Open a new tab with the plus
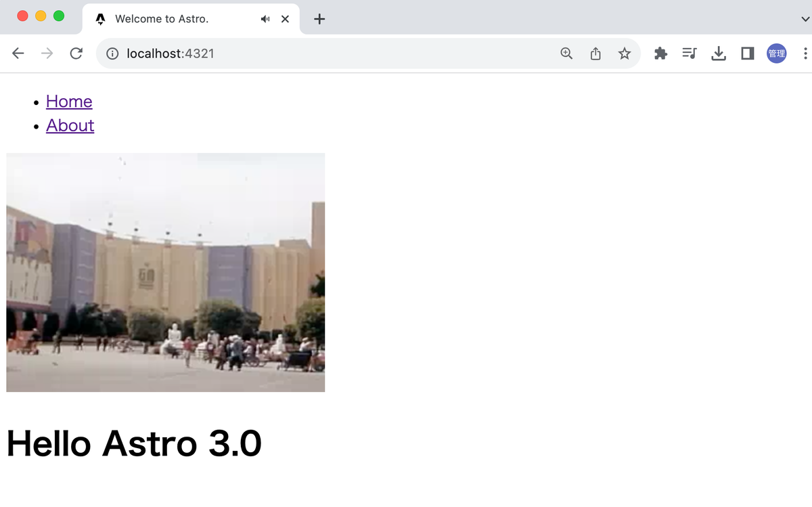This screenshot has width=812, height=507. coord(319,18)
